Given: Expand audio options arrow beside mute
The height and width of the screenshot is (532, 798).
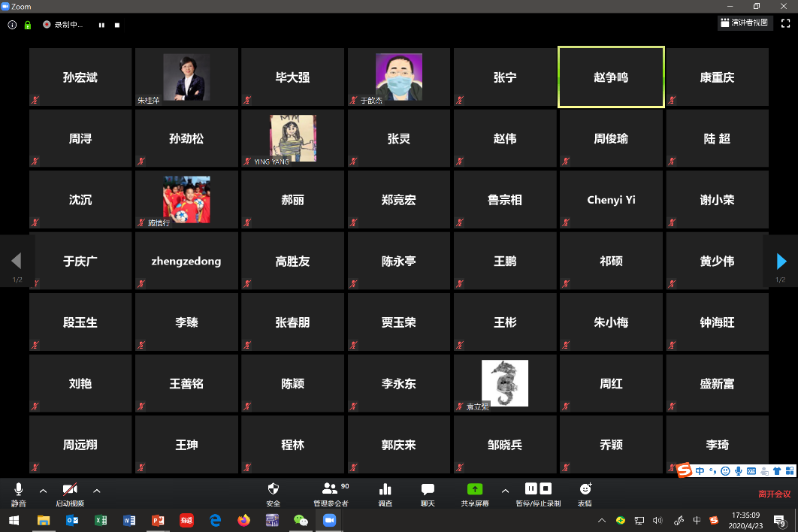Looking at the screenshot, I should click(x=43, y=490).
